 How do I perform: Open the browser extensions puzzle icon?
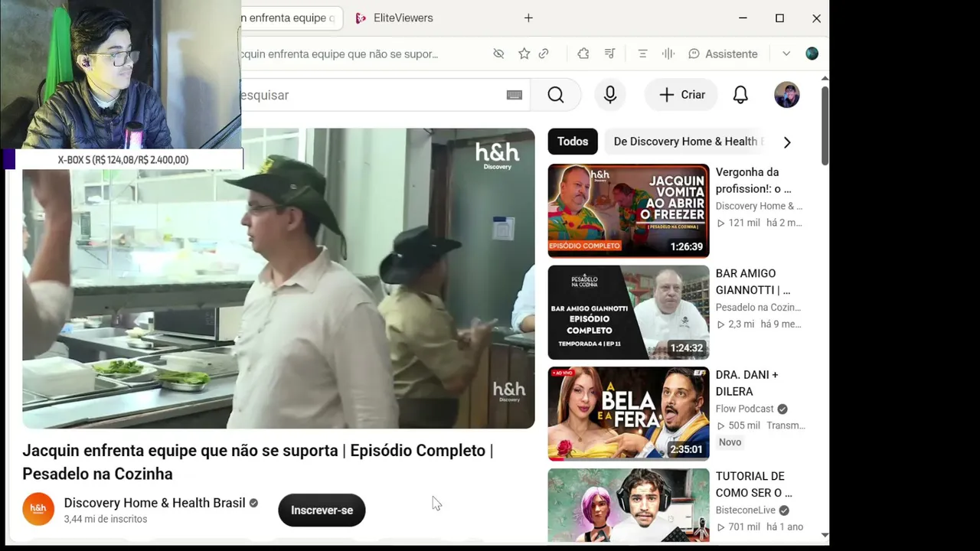tap(583, 54)
